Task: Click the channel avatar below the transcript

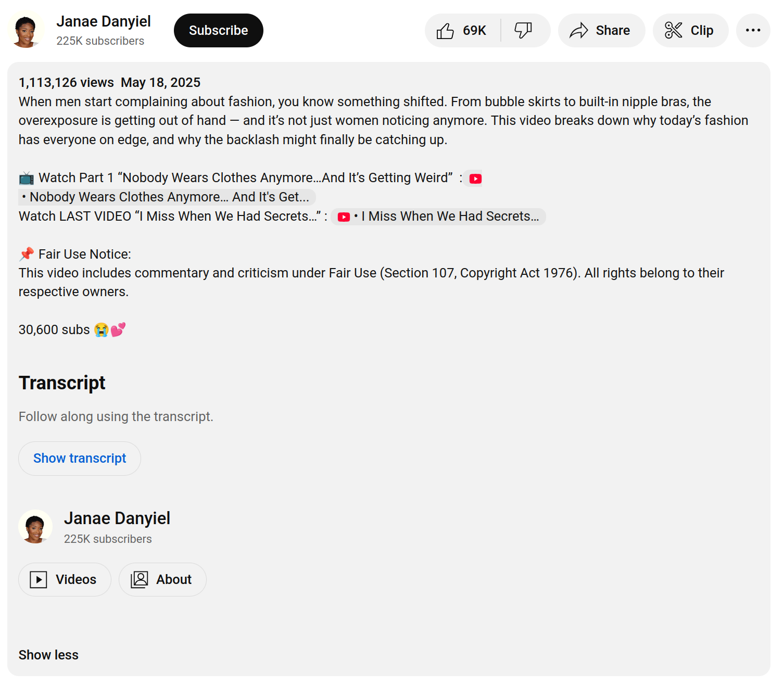Action: click(35, 527)
